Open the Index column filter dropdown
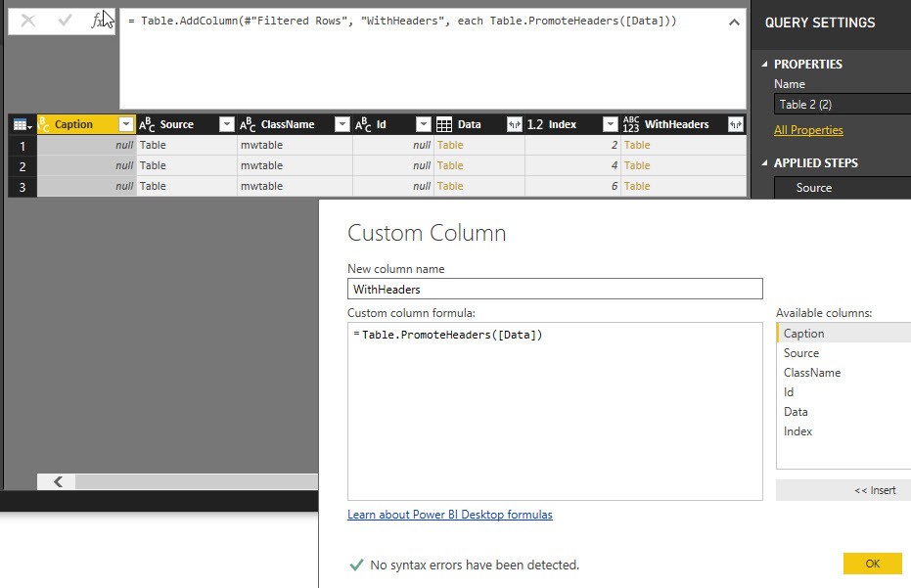Screen dimensions: 911x588 (610, 124)
